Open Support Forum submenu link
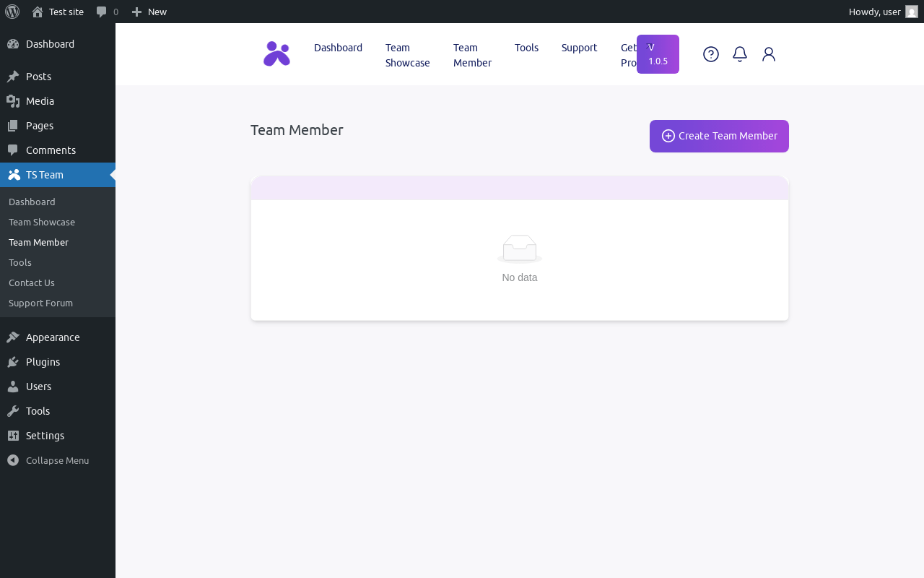Image resolution: width=924 pixels, height=578 pixels. (40, 303)
